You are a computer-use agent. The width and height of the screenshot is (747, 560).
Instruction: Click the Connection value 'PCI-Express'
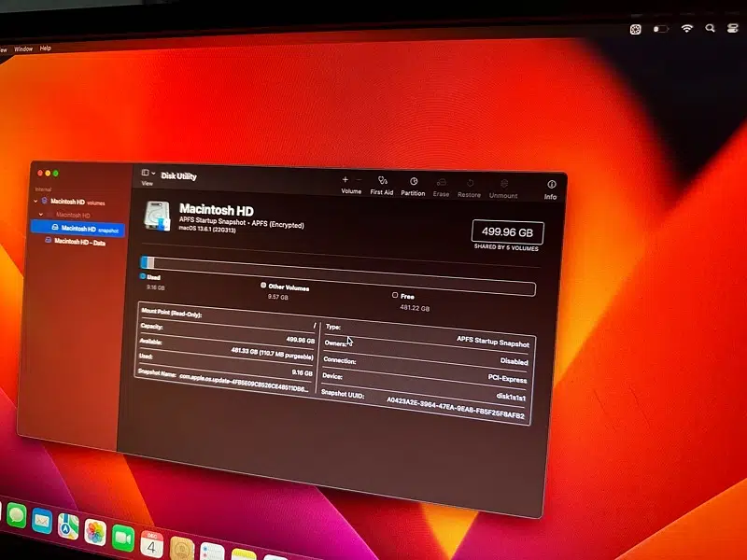pyautogui.click(x=507, y=379)
